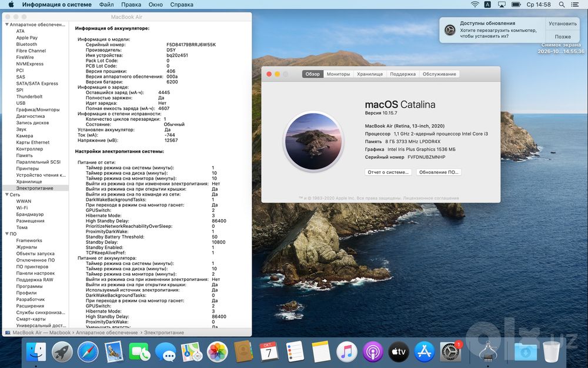Switch to the Обслуживание tab
The width and height of the screenshot is (588, 368).
(439, 74)
